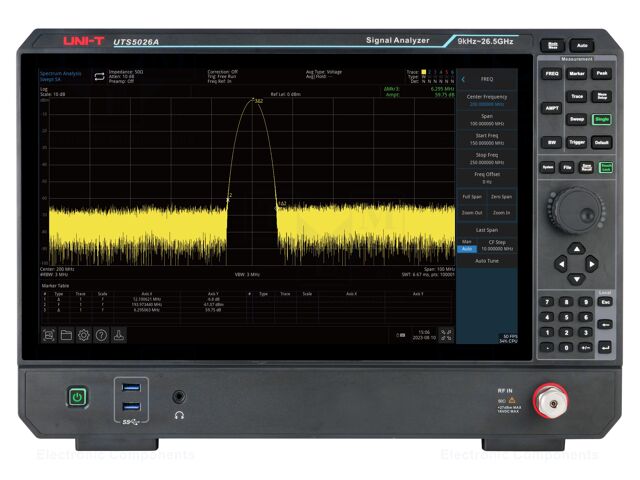Hit keypad digit 3

(x=585, y=332)
